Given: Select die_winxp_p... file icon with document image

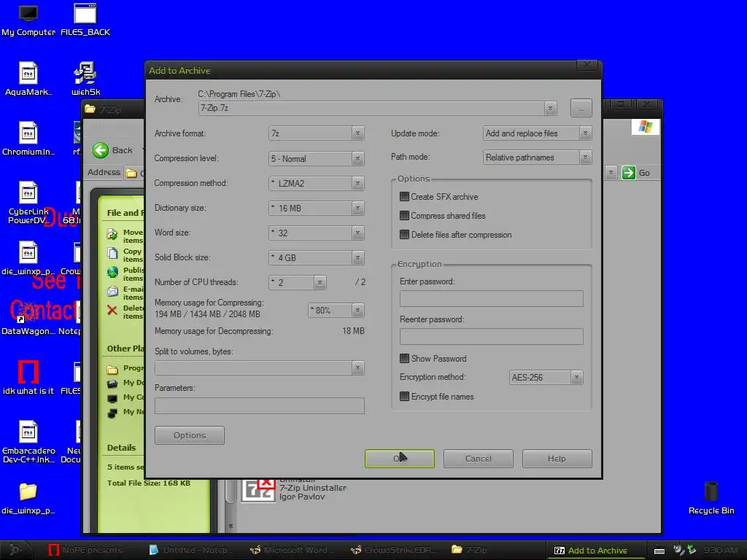Looking at the screenshot, I should point(28,259).
